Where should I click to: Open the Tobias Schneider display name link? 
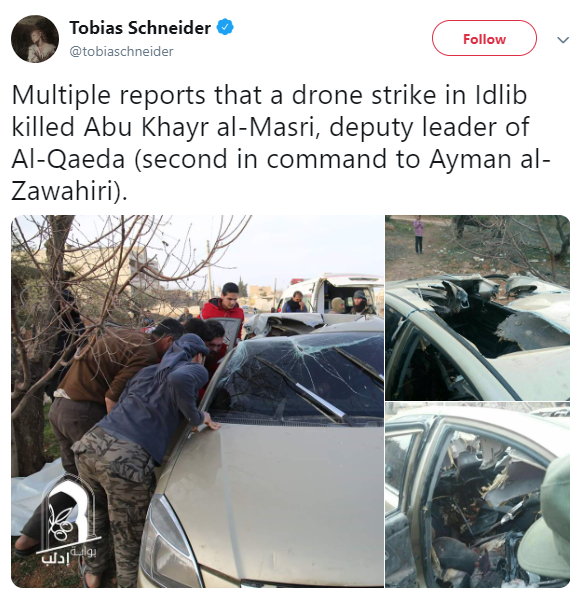[x=140, y=28]
